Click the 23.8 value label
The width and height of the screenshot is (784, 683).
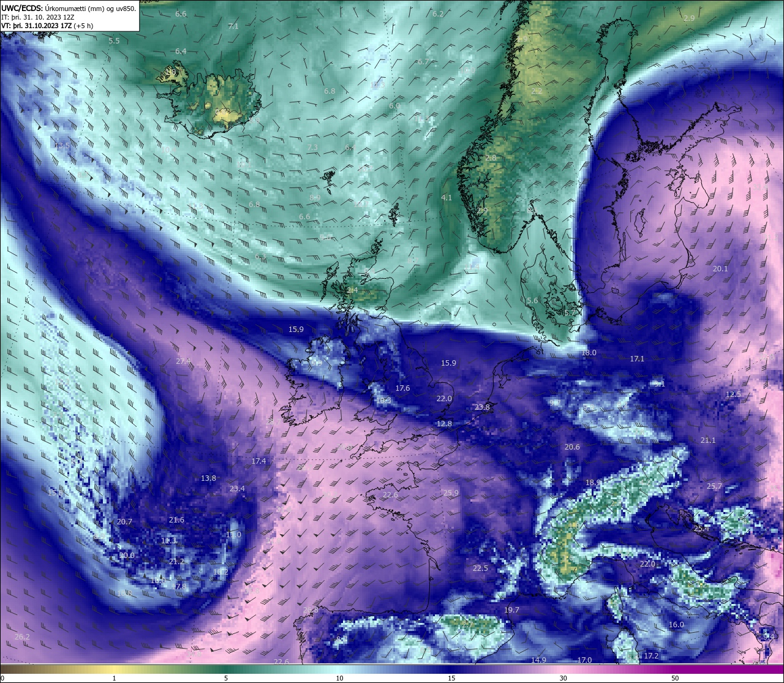click(x=482, y=407)
